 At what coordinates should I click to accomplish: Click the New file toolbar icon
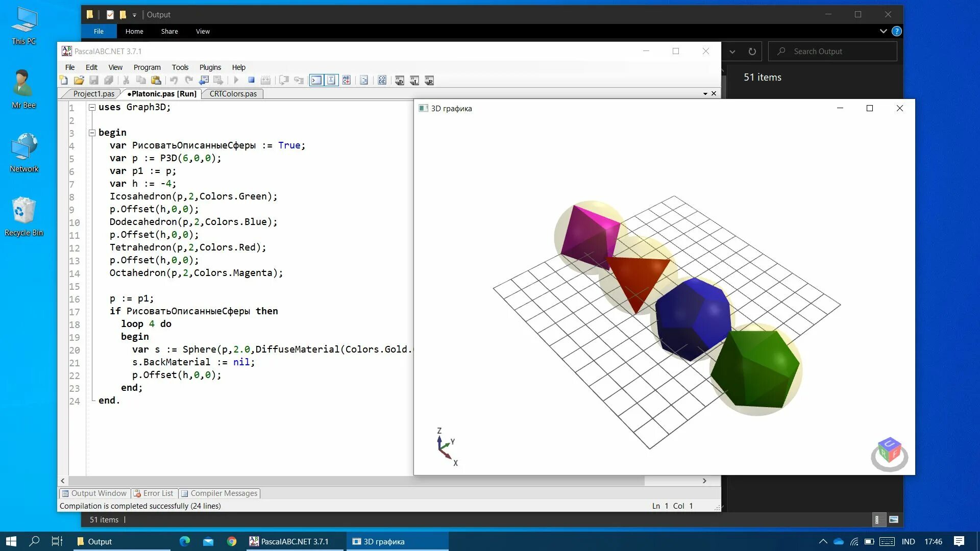pyautogui.click(x=64, y=80)
